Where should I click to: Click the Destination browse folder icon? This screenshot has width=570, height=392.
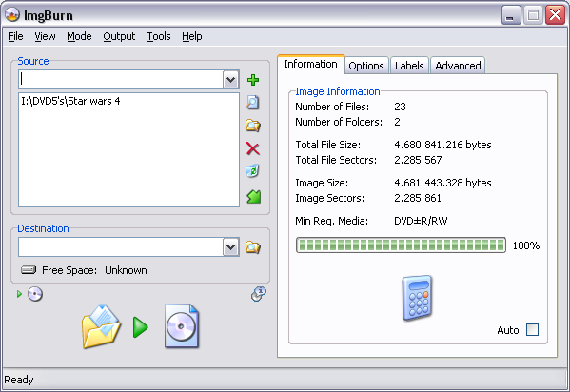(253, 247)
